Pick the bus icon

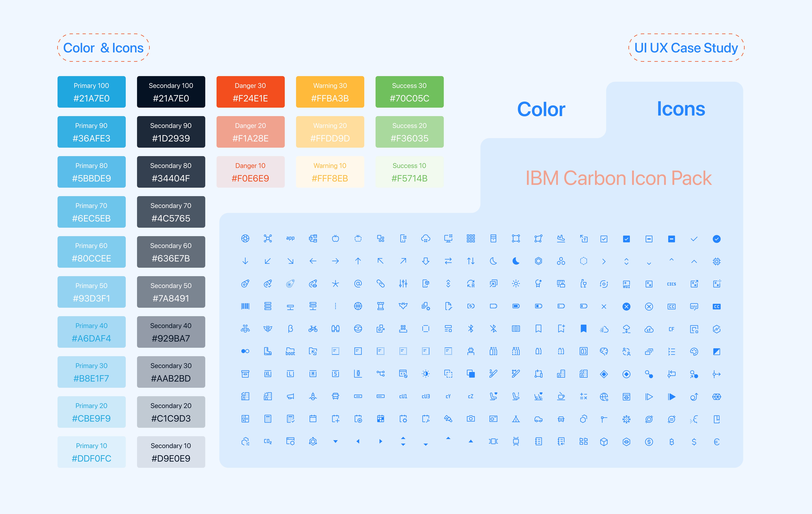pos(336,396)
